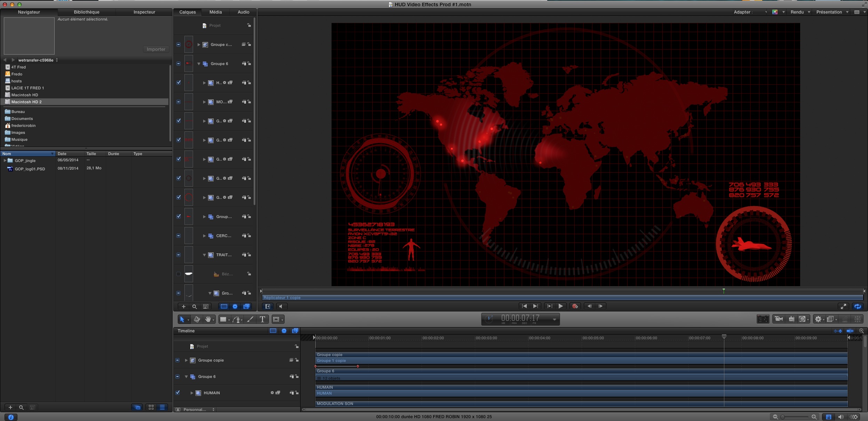Screen dimensions: 868x421
Task: Click the zoom slider at bottom right
Action: click(x=795, y=417)
